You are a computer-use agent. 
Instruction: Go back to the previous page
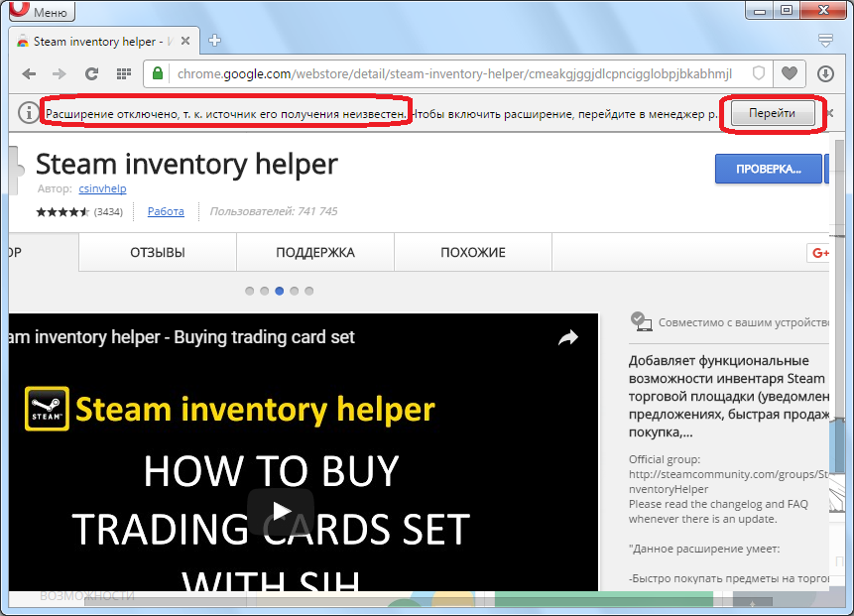coord(29,73)
